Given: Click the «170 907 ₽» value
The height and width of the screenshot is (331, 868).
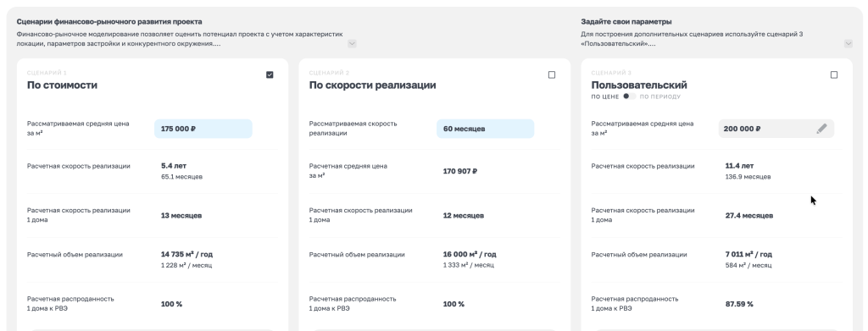Looking at the screenshot, I should pos(460,171).
